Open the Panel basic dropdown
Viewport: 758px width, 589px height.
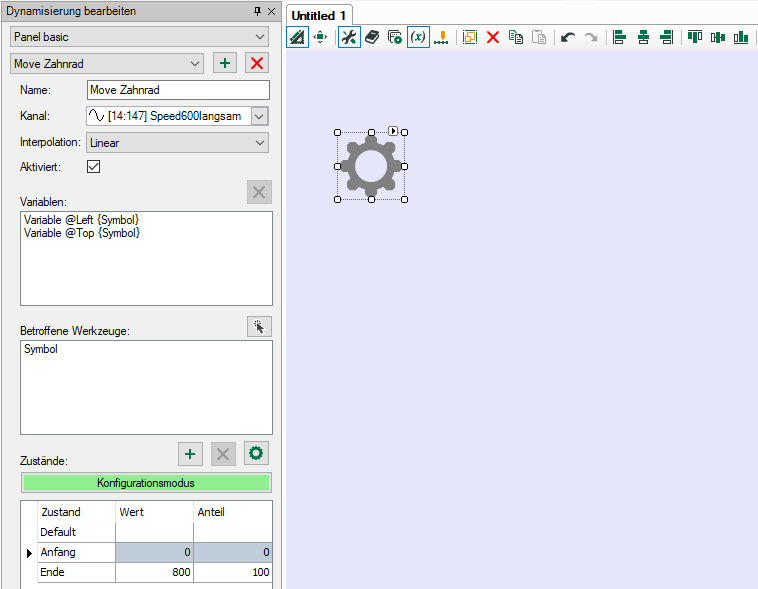139,36
